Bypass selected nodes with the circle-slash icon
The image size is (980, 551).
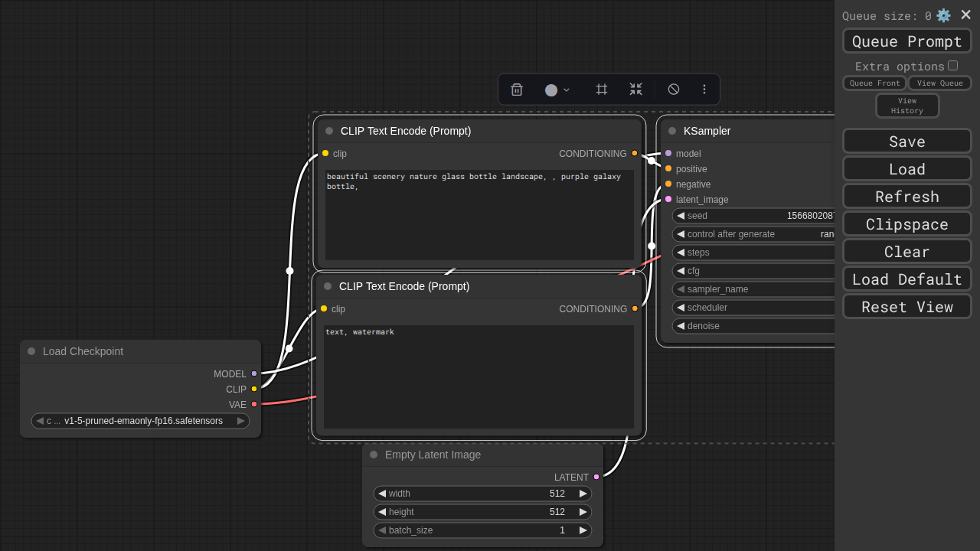pyautogui.click(x=674, y=90)
